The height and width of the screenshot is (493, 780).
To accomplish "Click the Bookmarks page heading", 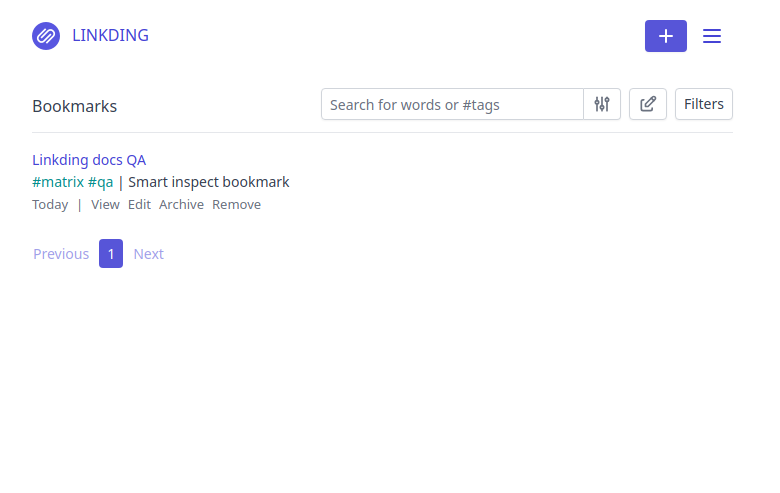I will click(75, 106).
